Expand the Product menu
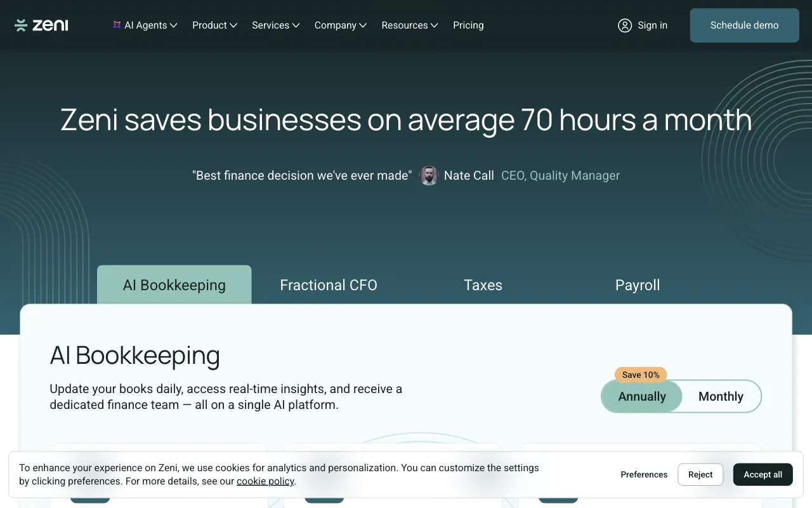This screenshot has height=508, width=812. 214,25
